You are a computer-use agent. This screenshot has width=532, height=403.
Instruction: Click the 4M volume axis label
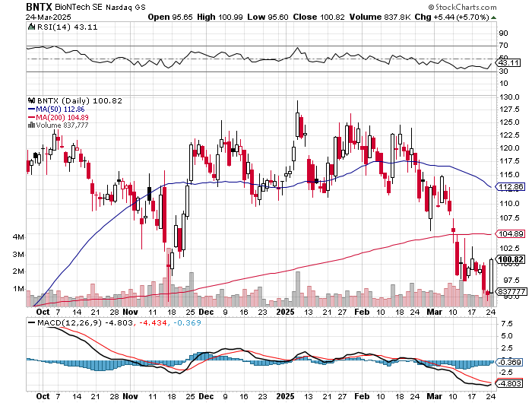18,237
